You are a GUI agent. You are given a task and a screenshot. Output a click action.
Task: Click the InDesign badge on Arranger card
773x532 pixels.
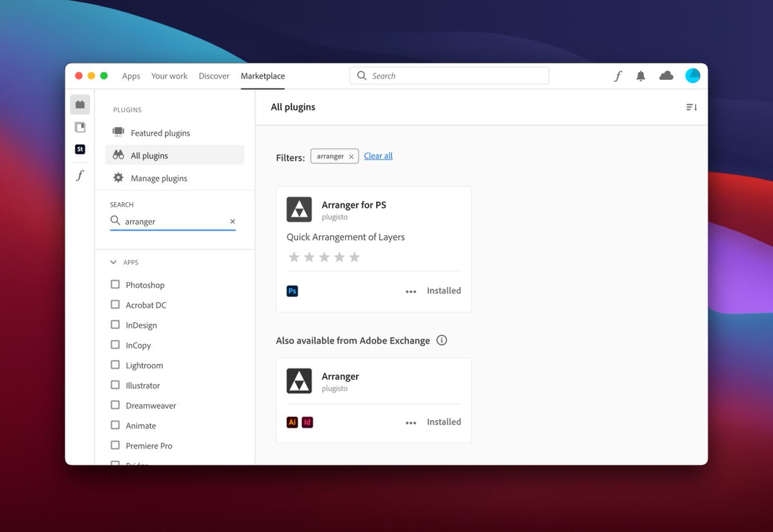coord(307,423)
